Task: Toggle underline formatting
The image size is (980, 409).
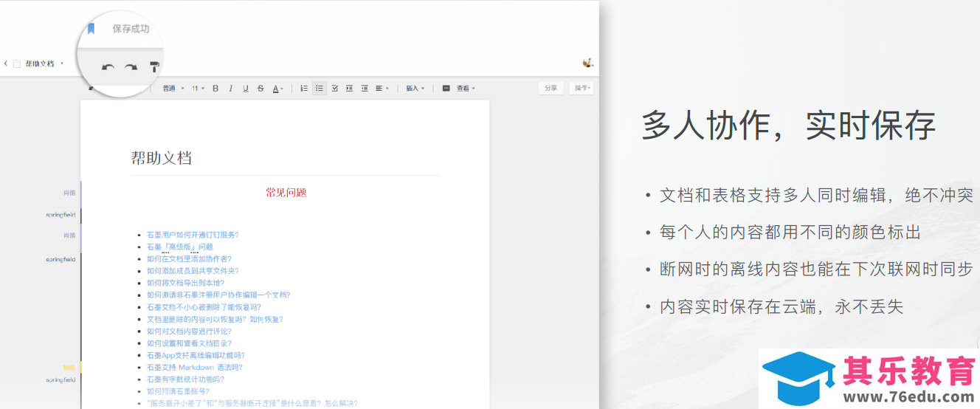Action: click(246, 89)
